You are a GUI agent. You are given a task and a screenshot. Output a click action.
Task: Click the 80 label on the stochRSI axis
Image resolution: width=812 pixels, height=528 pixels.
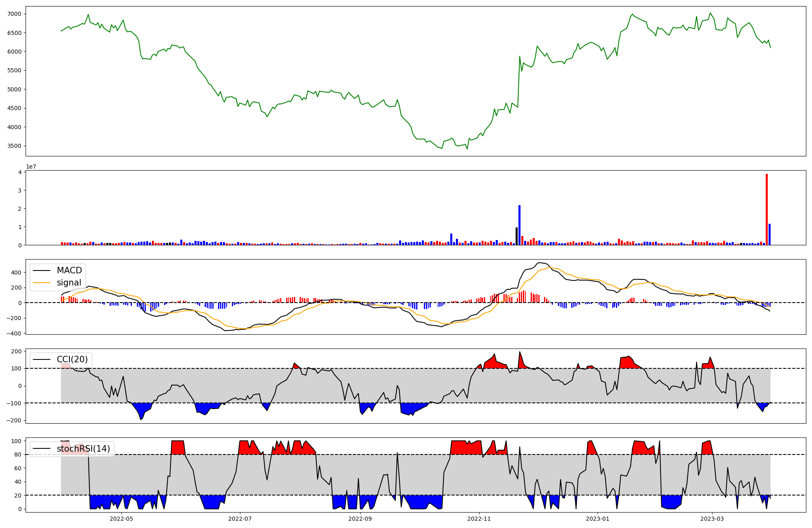18,454
